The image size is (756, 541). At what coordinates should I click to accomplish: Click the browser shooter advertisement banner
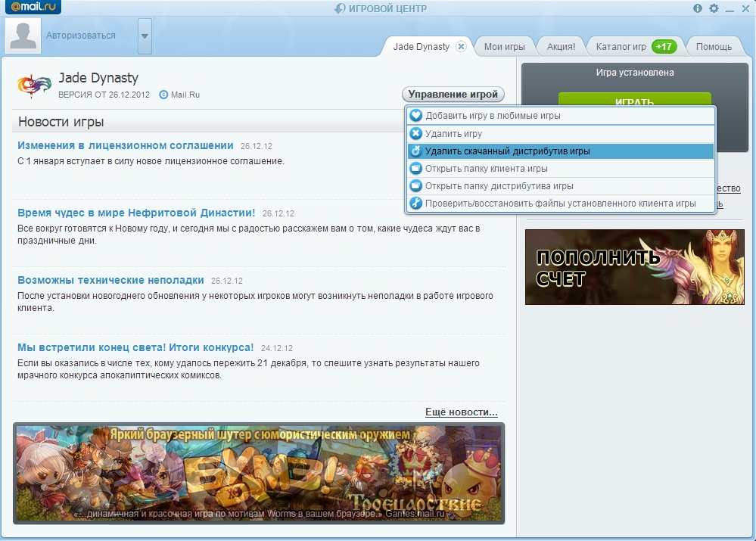pyautogui.click(x=259, y=474)
